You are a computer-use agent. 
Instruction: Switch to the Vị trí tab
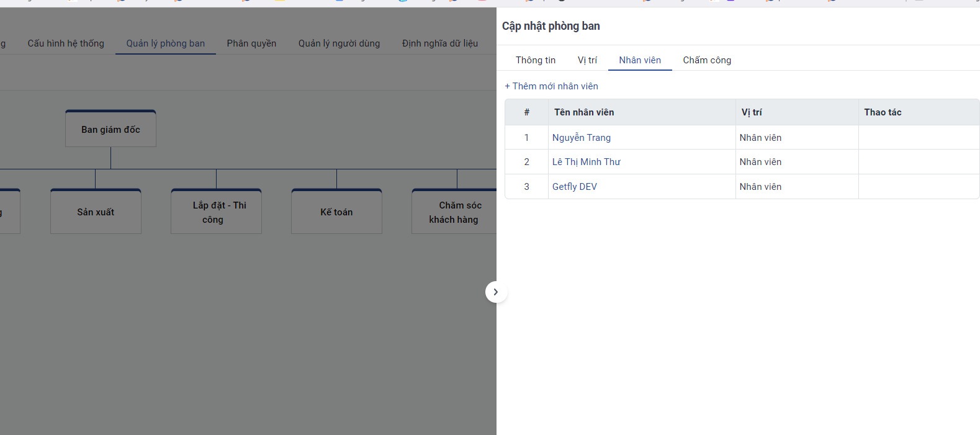coord(587,60)
